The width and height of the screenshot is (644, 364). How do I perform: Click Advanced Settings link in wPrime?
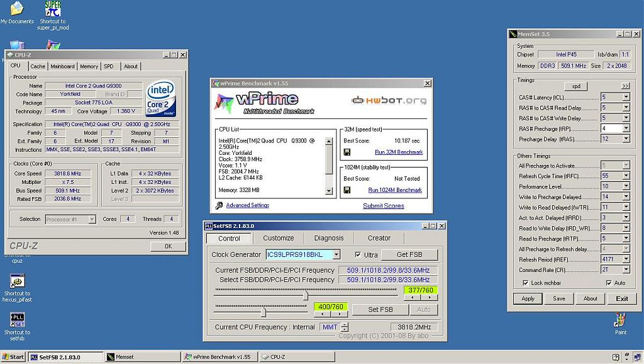click(248, 205)
